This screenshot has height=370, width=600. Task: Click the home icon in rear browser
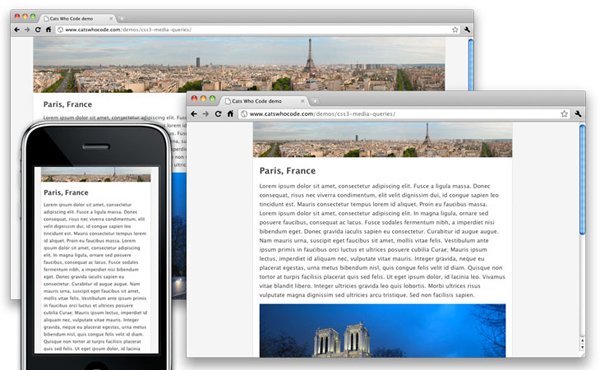(48, 29)
